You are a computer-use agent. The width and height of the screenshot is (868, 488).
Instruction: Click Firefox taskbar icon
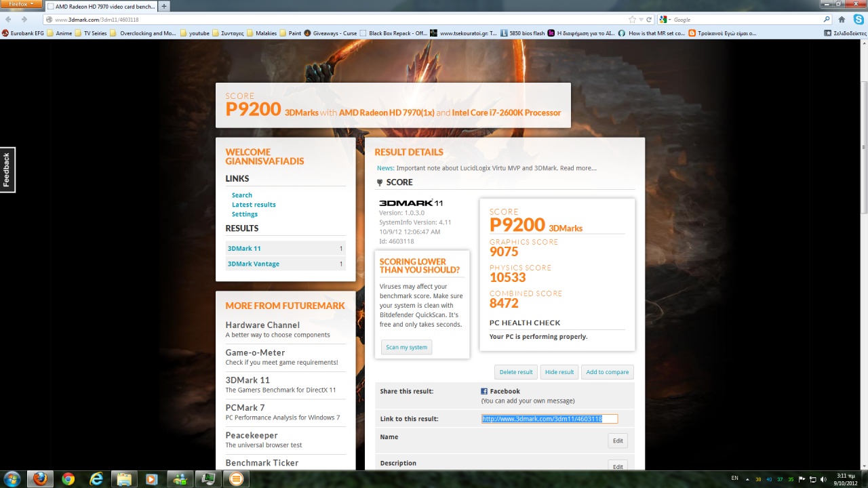(40, 479)
